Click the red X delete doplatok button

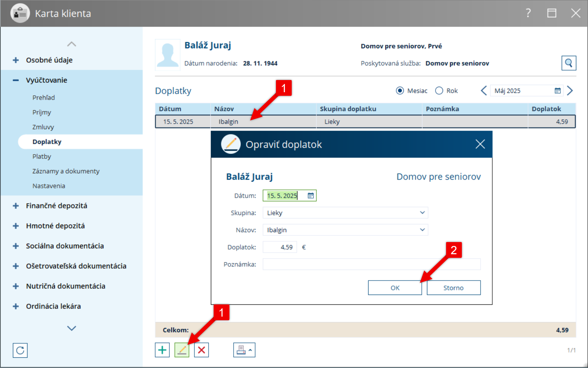pyautogui.click(x=201, y=350)
